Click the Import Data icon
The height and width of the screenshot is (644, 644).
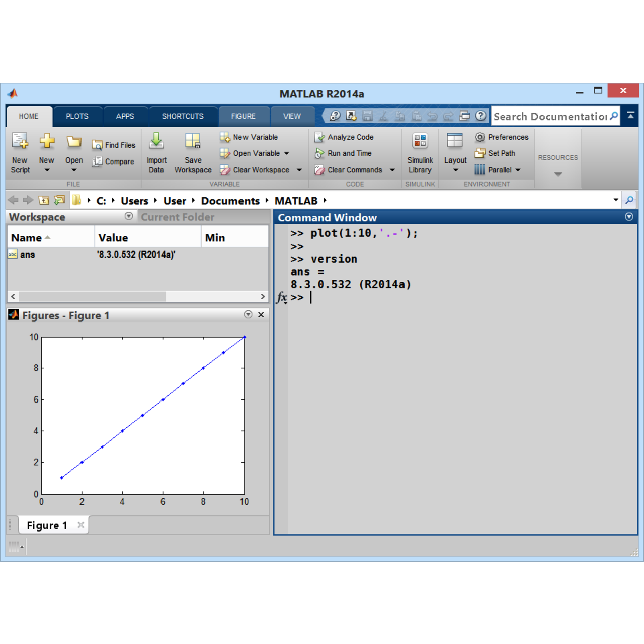pos(156,141)
